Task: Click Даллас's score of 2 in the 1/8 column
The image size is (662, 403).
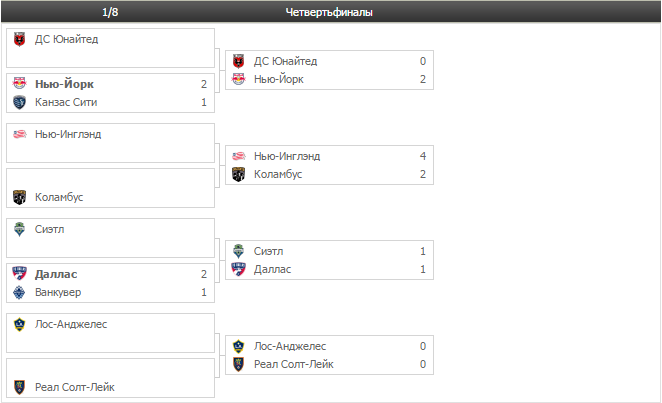Action: pyautogui.click(x=203, y=274)
